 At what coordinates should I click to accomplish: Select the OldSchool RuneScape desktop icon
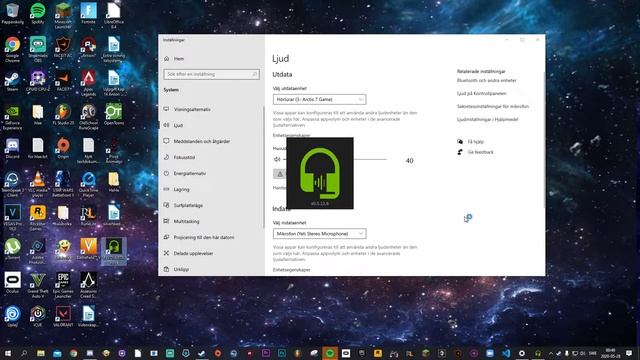click(x=88, y=117)
